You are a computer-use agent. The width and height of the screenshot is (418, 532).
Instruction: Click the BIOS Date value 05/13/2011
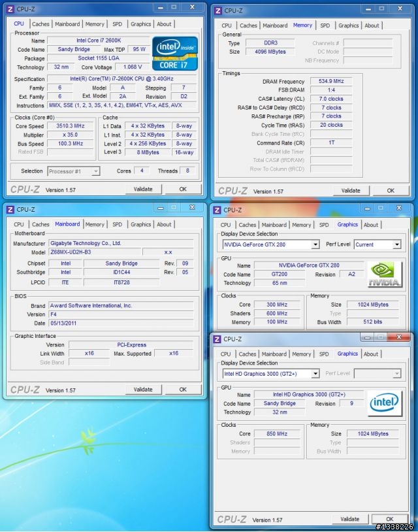pyautogui.click(x=121, y=323)
